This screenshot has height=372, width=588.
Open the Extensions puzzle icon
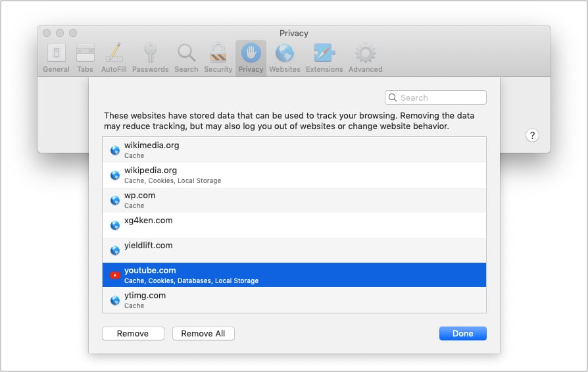324,53
